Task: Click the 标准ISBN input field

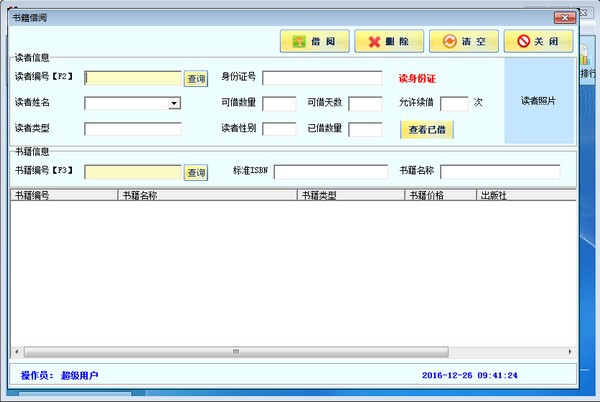Action: click(330, 172)
